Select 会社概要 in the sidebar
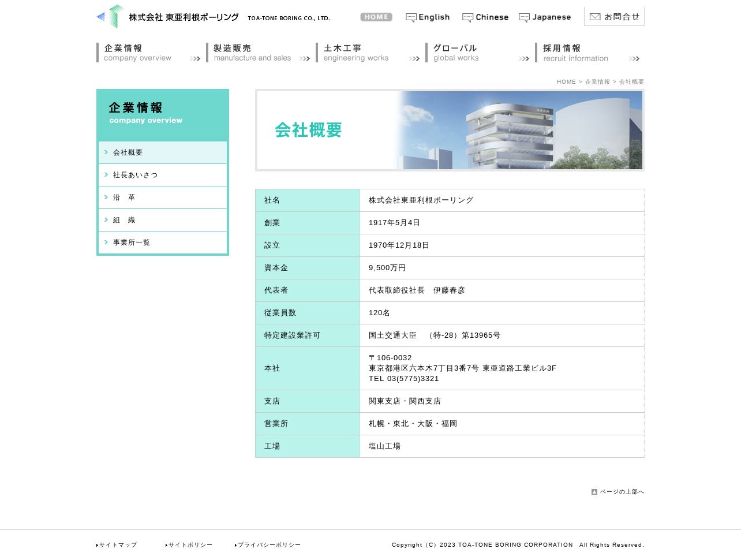The width and height of the screenshot is (741, 560). (x=163, y=152)
